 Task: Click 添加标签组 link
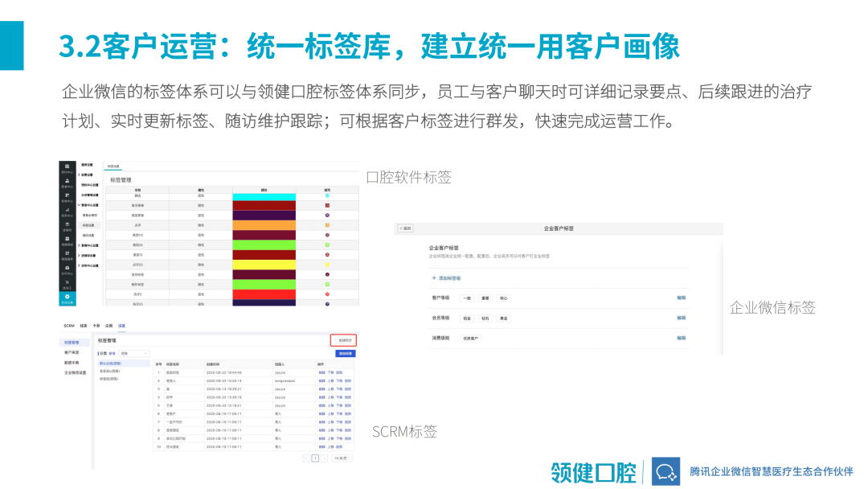449,278
